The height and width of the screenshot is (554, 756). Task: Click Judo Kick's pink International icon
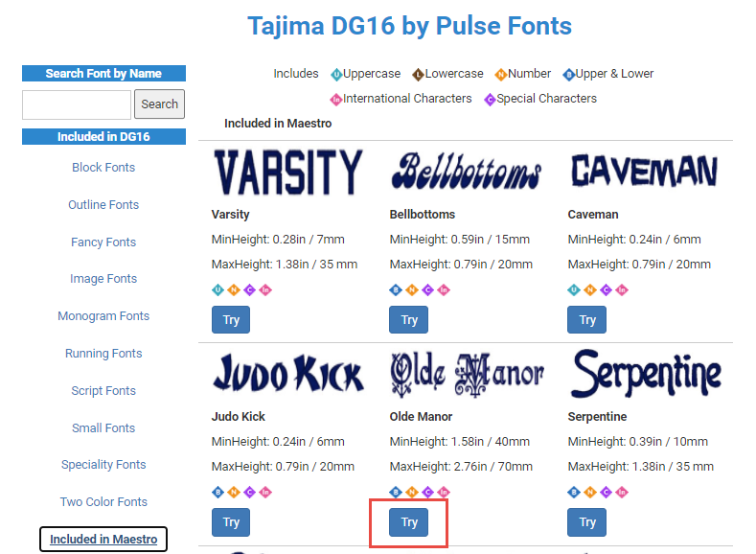point(265,493)
